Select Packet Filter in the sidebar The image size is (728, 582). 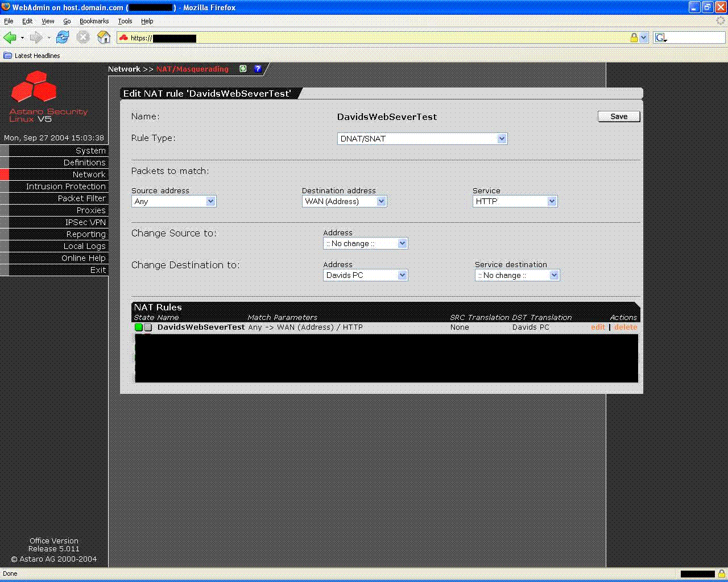tap(81, 198)
